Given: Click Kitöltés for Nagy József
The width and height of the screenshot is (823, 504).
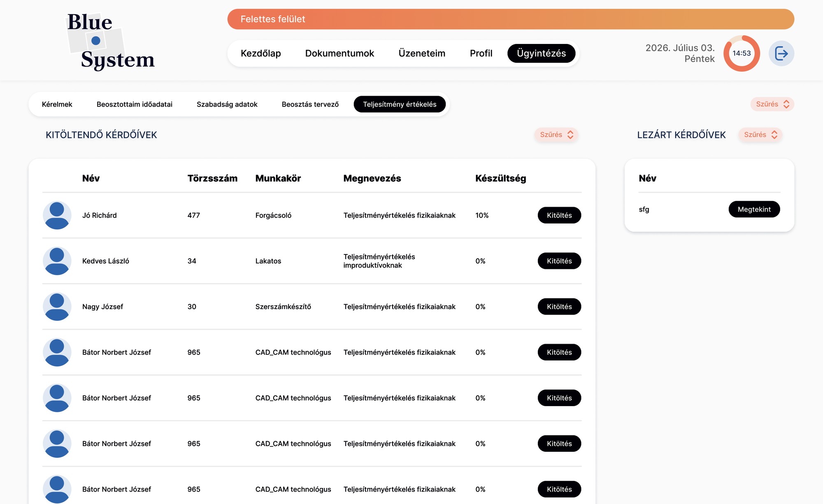Looking at the screenshot, I should [x=559, y=307].
